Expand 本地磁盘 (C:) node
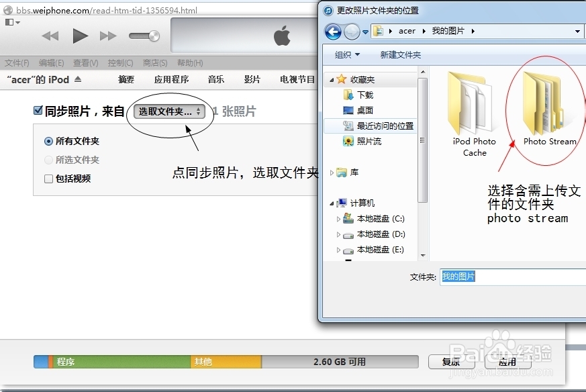This screenshot has height=392, width=586. [338, 219]
